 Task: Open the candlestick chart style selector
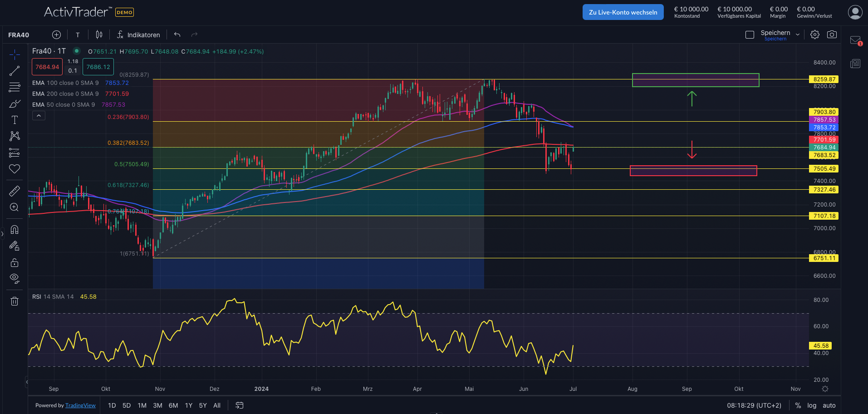99,35
